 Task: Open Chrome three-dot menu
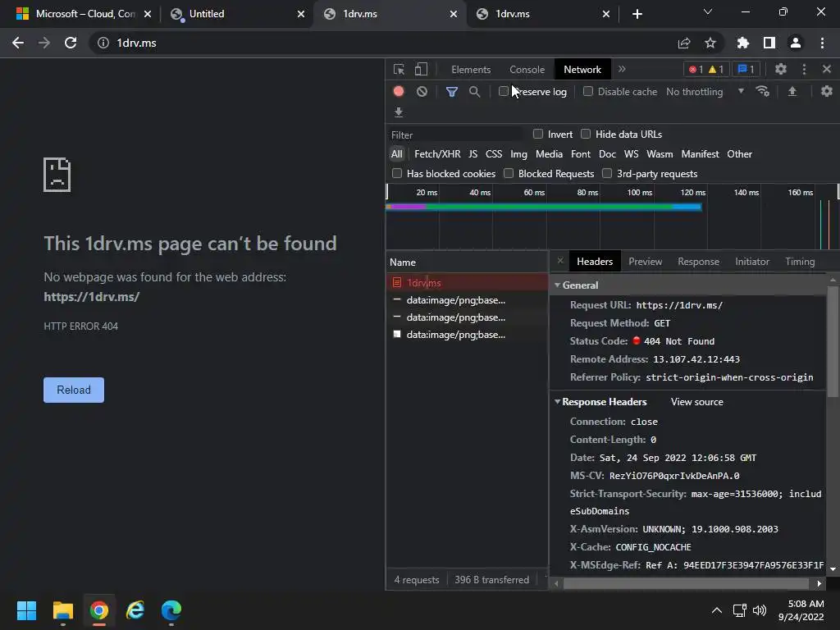point(822,43)
